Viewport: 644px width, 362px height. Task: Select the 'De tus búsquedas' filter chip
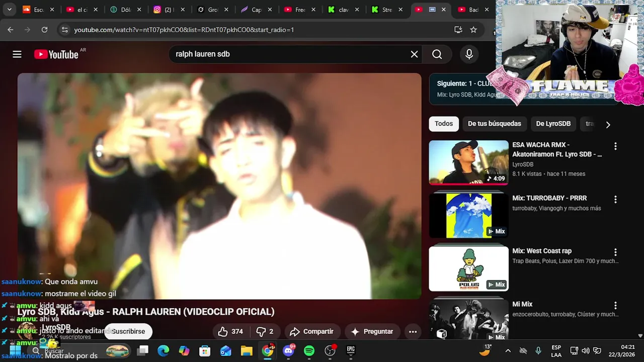(494, 124)
